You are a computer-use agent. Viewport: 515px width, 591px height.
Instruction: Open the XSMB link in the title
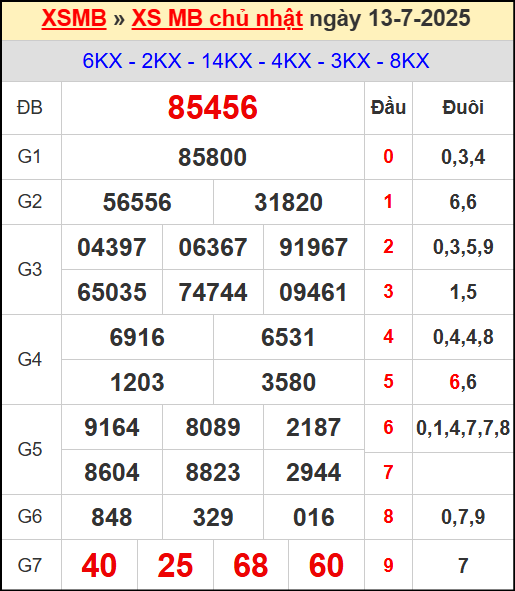click(74, 18)
